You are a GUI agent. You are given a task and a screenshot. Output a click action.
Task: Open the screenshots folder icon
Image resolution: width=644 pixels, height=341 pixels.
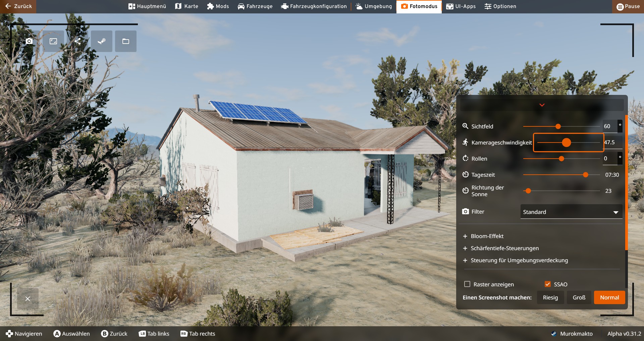tap(126, 41)
